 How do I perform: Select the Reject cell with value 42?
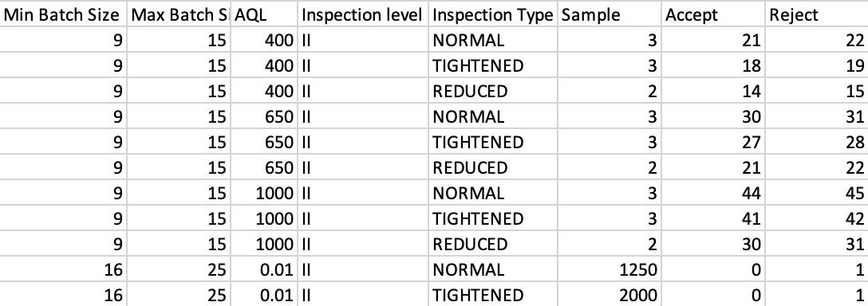(x=817, y=218)
